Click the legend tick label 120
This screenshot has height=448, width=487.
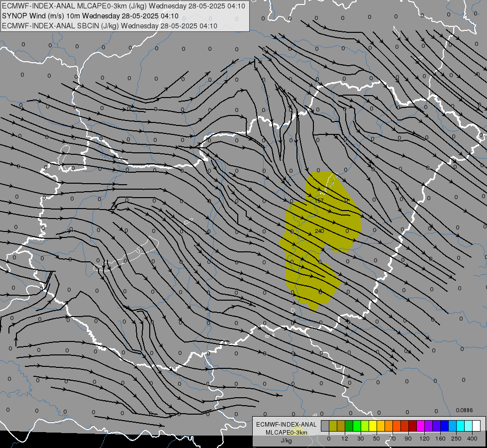425,439
